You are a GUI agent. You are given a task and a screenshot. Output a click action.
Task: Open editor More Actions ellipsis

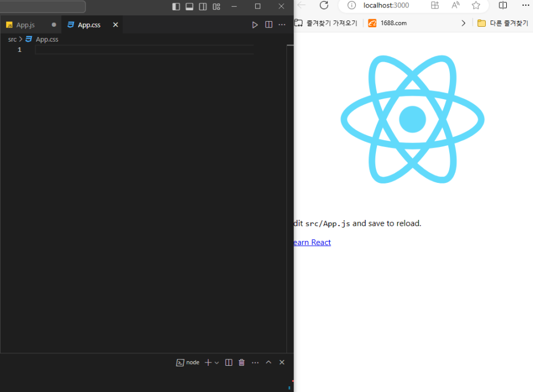[x=282, y=24]
